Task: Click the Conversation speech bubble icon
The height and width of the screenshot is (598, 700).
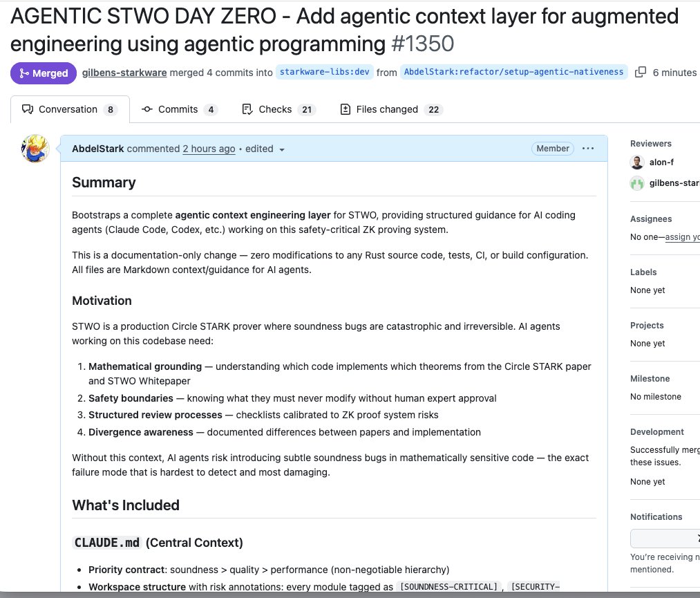Action: click(28, 109)
